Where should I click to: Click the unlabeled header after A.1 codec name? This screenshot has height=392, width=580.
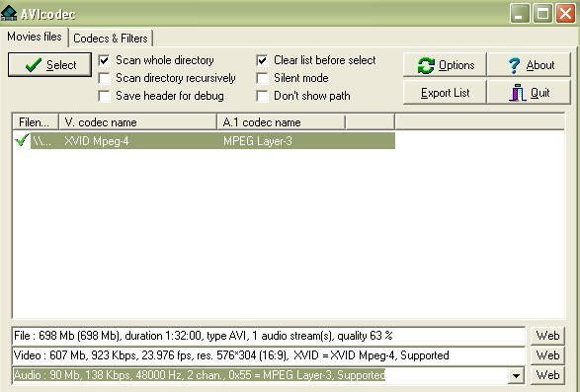370,122
